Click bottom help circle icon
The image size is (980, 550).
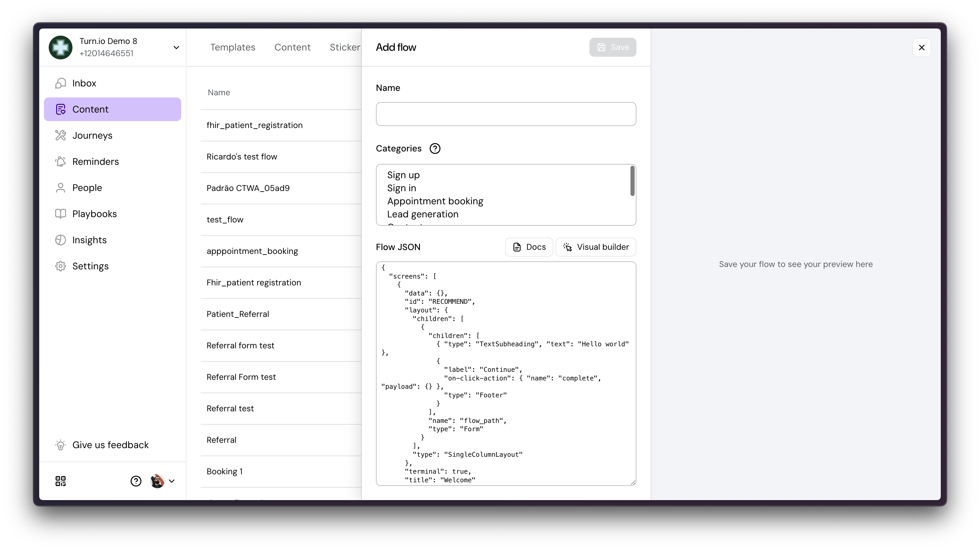(x=136, y=481)
